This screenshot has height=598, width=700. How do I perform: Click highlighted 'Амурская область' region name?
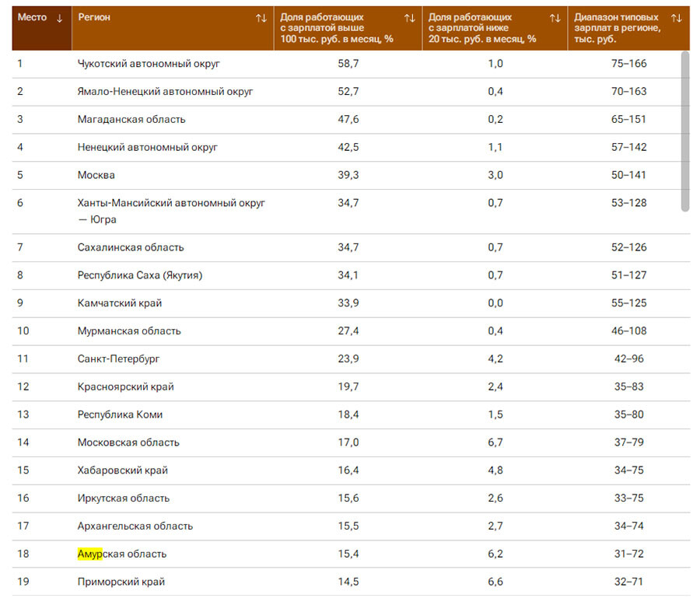point(122,554)
